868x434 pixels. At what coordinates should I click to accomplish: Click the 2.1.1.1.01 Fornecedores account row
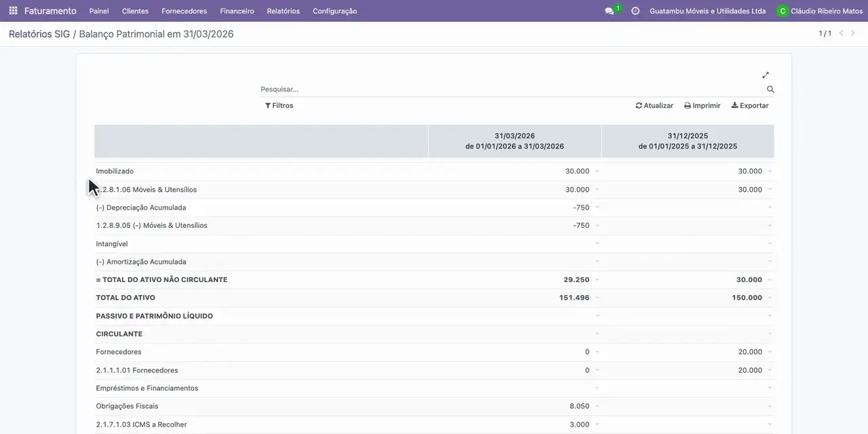click(x=434, y=370)
